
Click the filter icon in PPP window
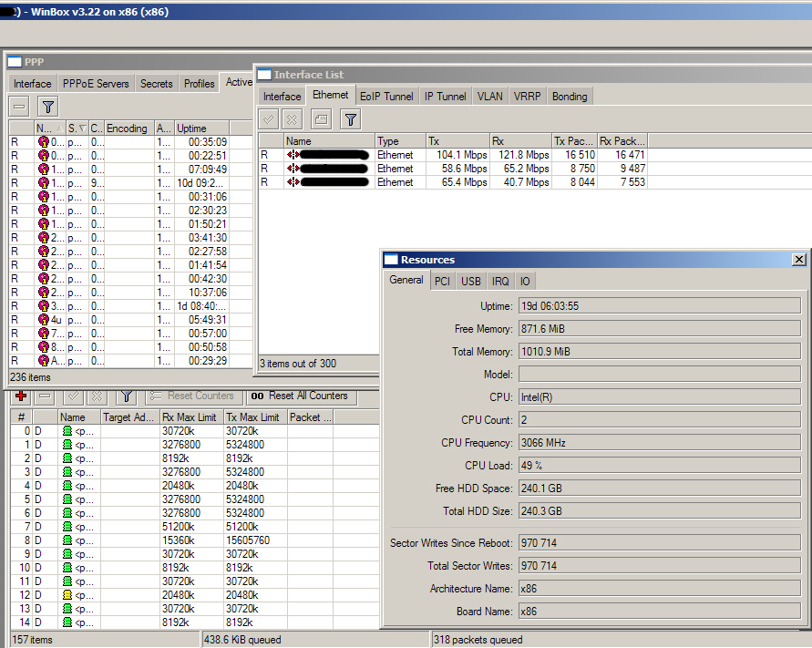(x=48, y=107)
